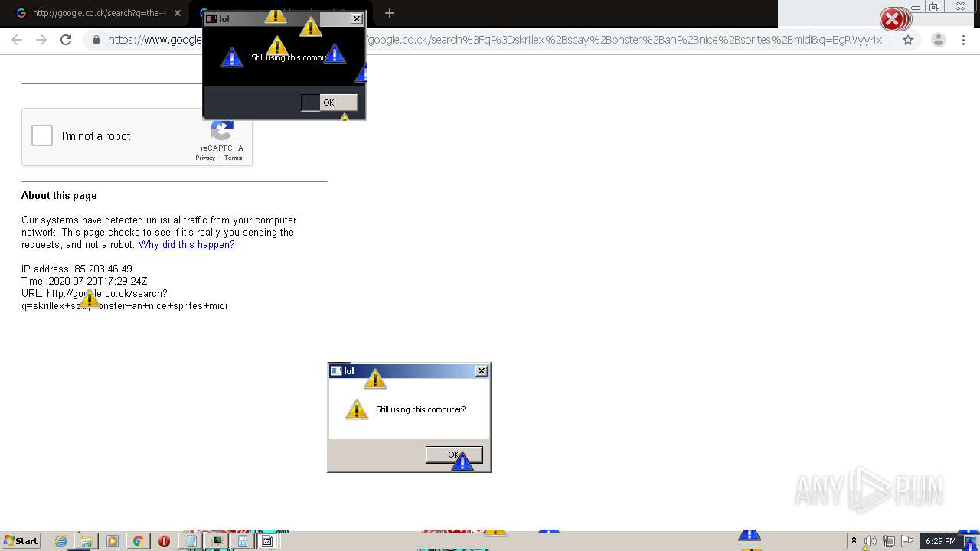
Task: Click OK in the dark inverted lol dialog
Action: pos(329,103)
